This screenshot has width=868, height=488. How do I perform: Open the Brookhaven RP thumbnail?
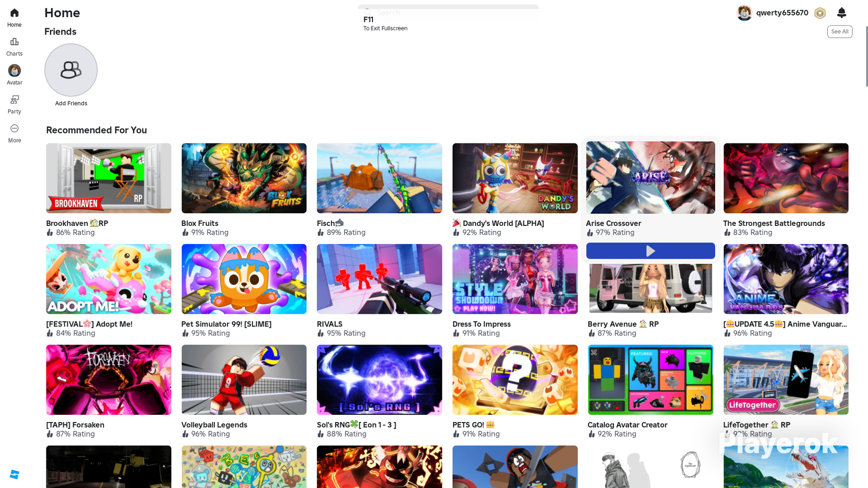(109, 178)
